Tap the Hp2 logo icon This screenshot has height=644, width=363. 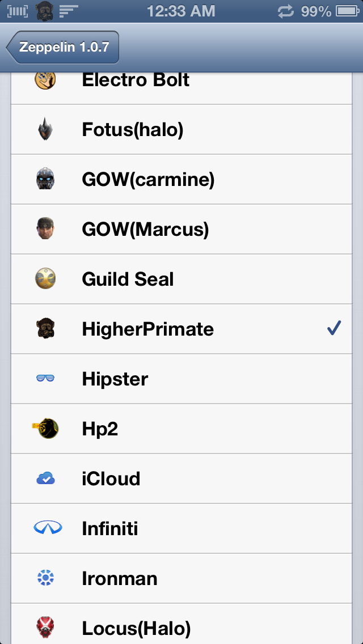coord(45,429)
